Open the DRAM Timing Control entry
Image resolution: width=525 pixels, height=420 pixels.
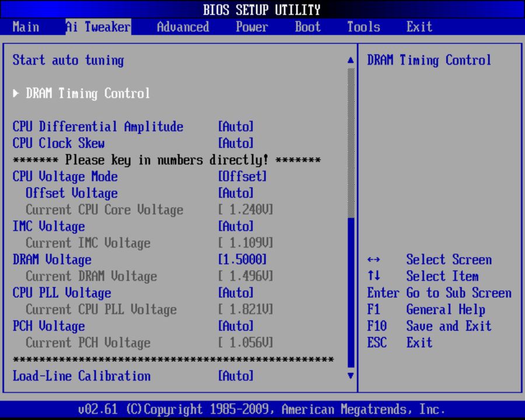87,93
